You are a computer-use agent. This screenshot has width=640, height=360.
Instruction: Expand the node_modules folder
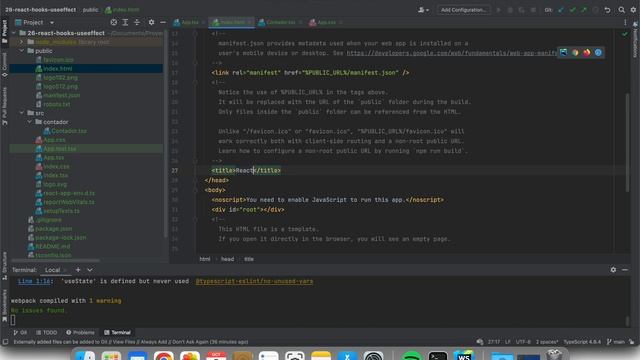(22, 42)
